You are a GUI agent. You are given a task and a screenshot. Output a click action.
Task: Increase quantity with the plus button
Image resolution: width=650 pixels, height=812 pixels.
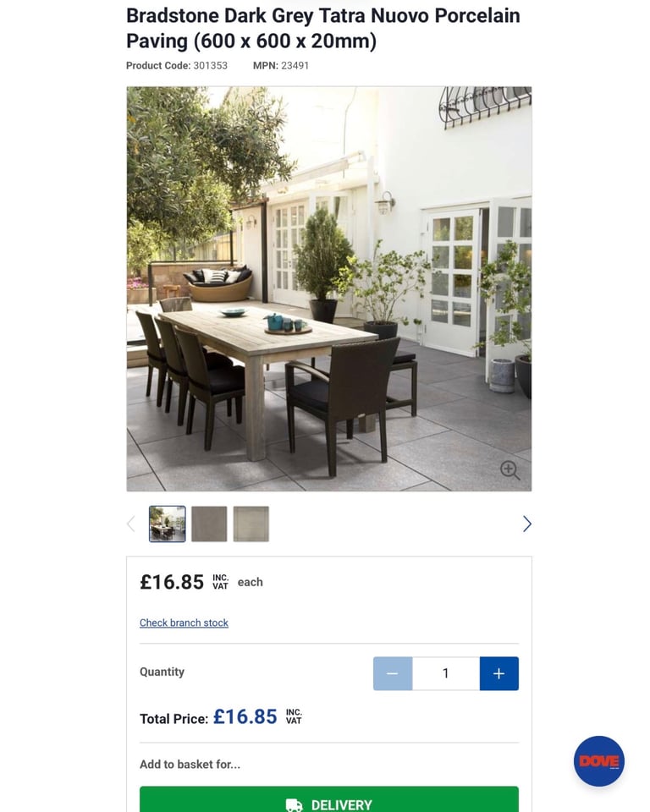(499, 673)
